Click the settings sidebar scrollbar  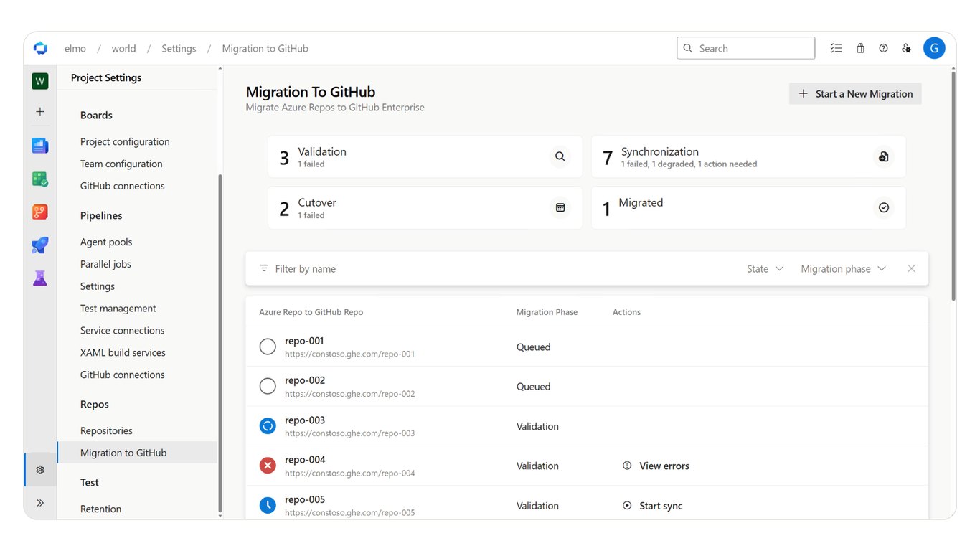tap(220, 344)
